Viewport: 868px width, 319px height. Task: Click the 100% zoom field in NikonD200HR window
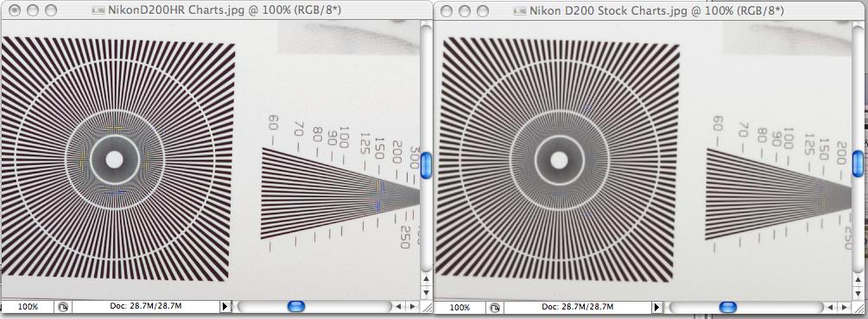click(x=28, y=306)
